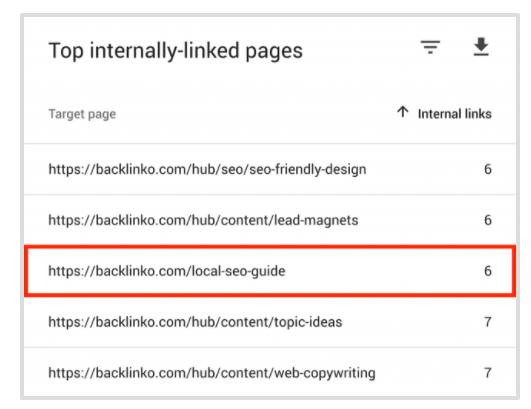
Task: Open the topic-ideas page row
Action: tap(270, 322)
